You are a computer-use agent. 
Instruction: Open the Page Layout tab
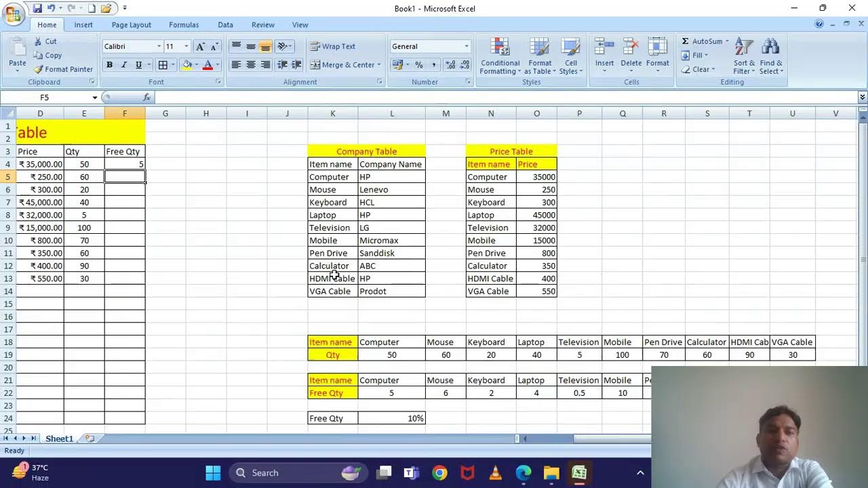tap(132, 24)
